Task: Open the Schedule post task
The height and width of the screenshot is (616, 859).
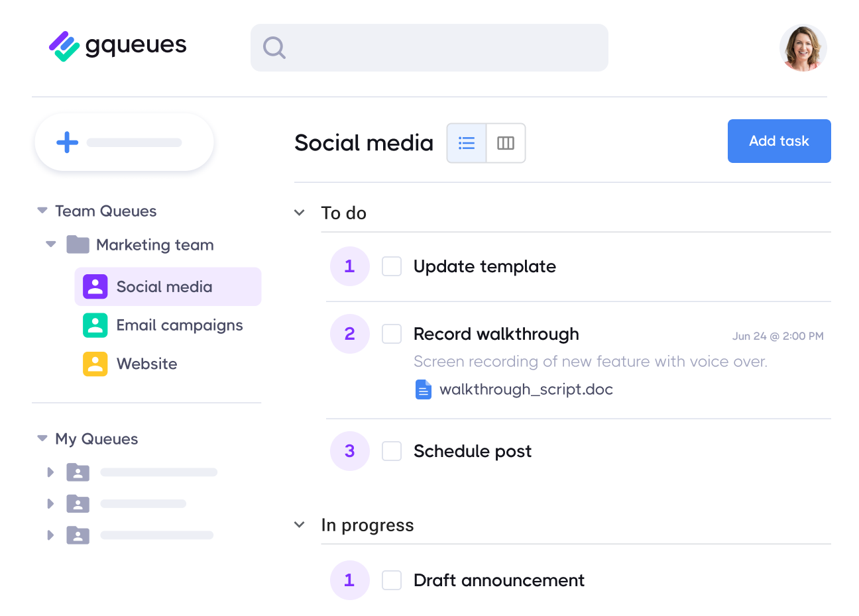Action: (473, 451)
